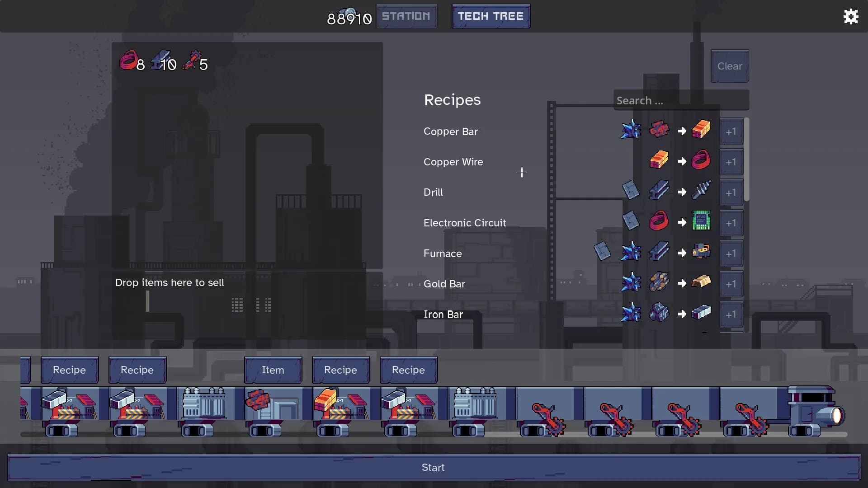Select the Furnace recipe name

(443, 253)
